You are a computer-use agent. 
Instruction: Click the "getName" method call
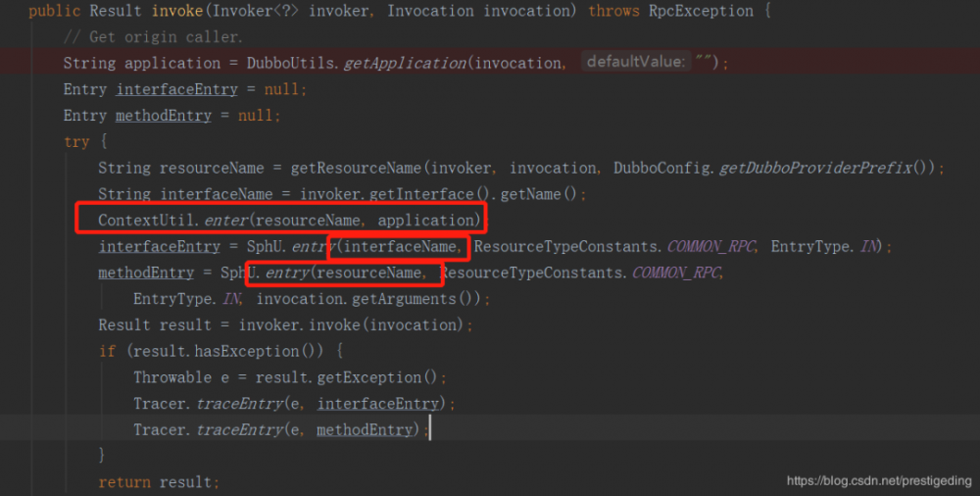(x=531, y=194)
